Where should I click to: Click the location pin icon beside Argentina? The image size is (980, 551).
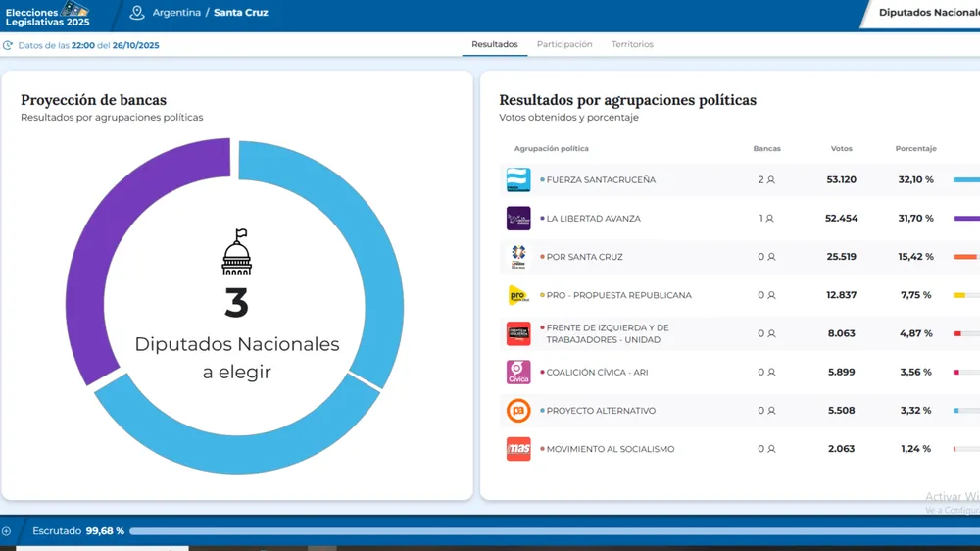pos(137,13)
